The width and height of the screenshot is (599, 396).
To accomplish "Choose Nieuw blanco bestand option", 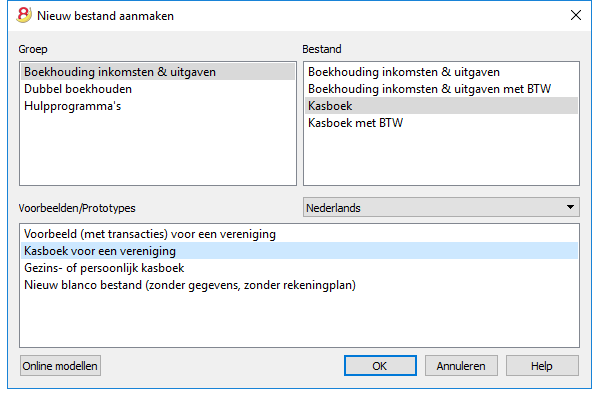I will [x=300, y=285].
